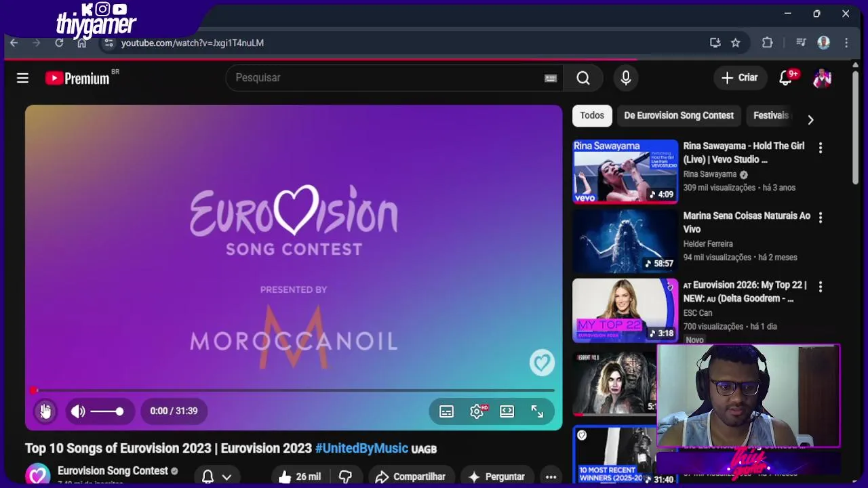
Task: Open the Chrome profile avatar
Action: click(x=824, y=43)
